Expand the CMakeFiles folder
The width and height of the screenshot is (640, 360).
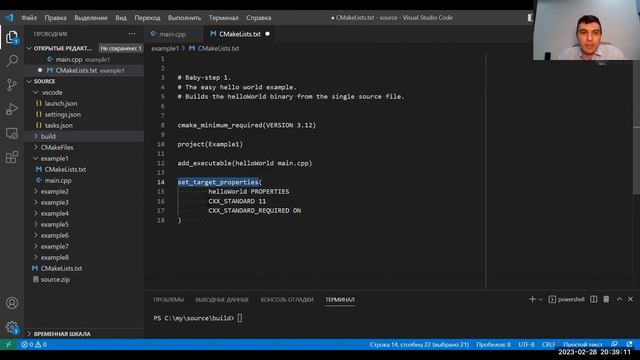(36, 147)
